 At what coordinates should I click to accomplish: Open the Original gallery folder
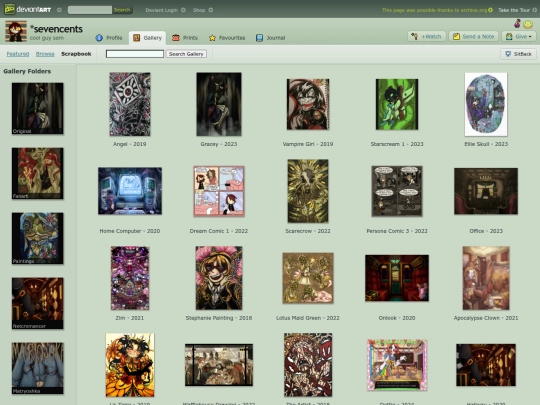click(x=38, y=108)
